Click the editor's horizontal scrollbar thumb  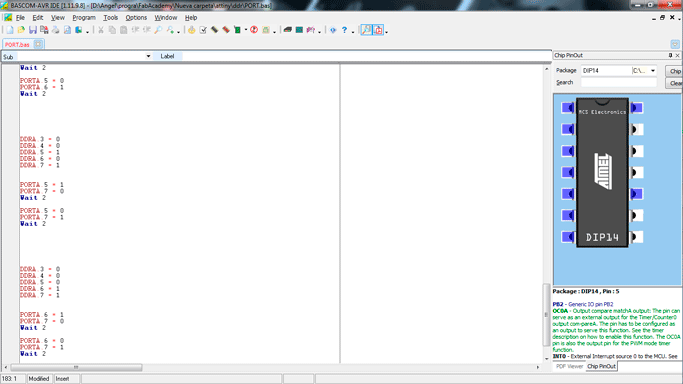pos(76,367)
